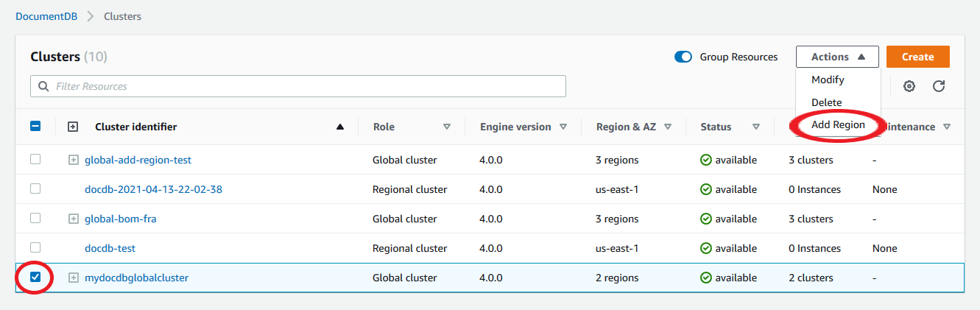Click the Filter Resources search field
Screen dimensions: 980x310
298,86
